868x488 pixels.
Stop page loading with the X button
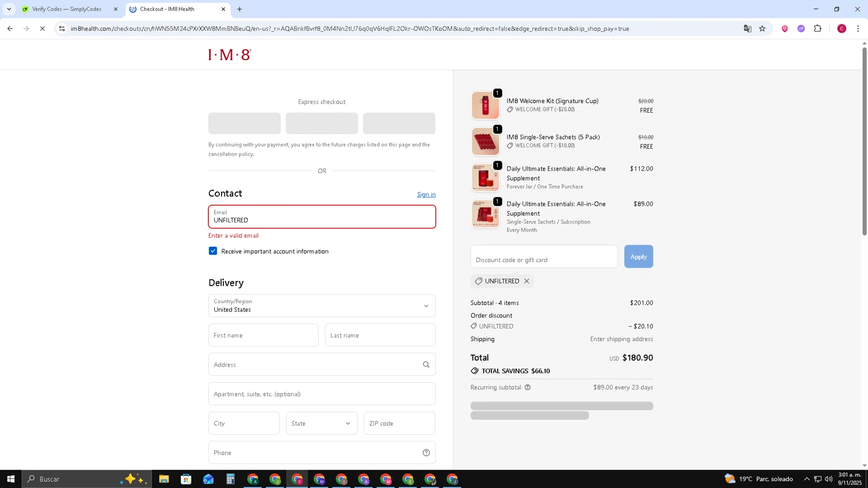42,28
